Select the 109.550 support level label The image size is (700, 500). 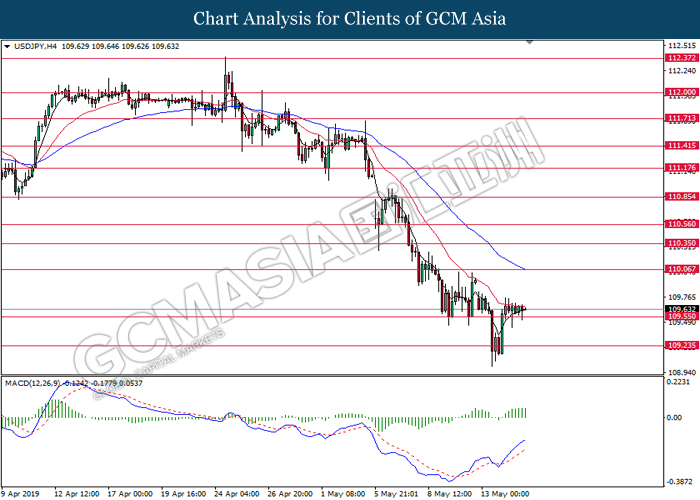click(681, 317)
